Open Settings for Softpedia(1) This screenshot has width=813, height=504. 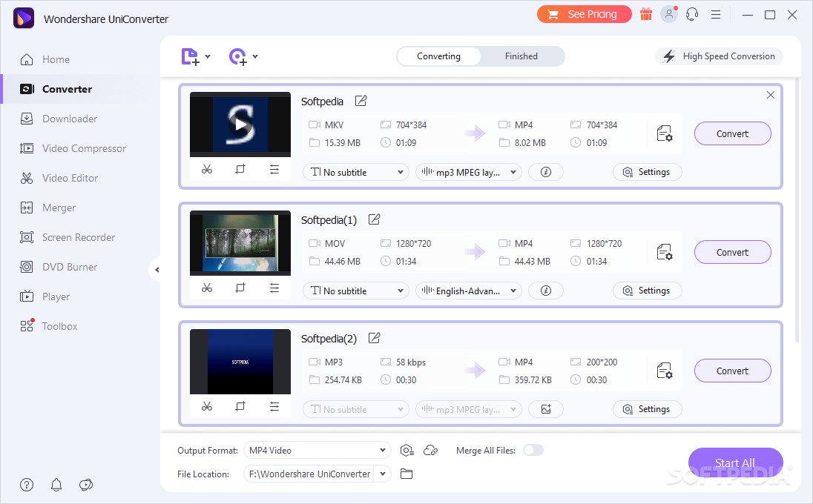(x=647, y=291)
